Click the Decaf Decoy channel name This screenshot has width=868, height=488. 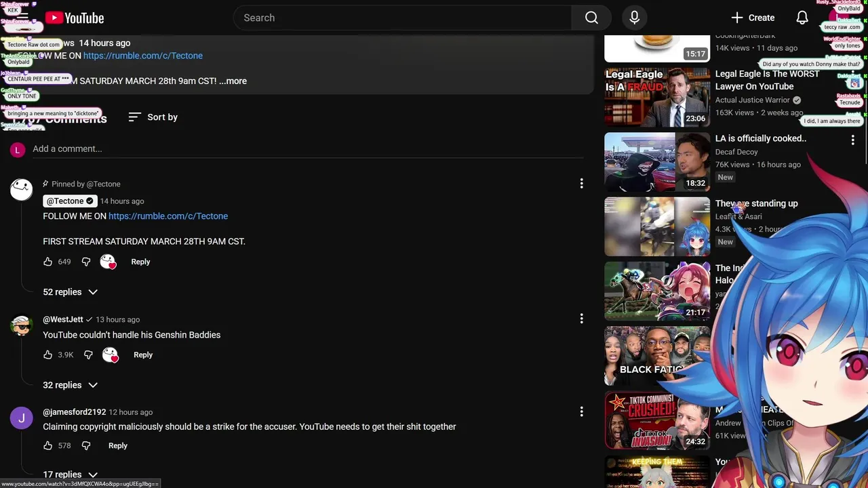pyautogui.click(x=736, y=152)
